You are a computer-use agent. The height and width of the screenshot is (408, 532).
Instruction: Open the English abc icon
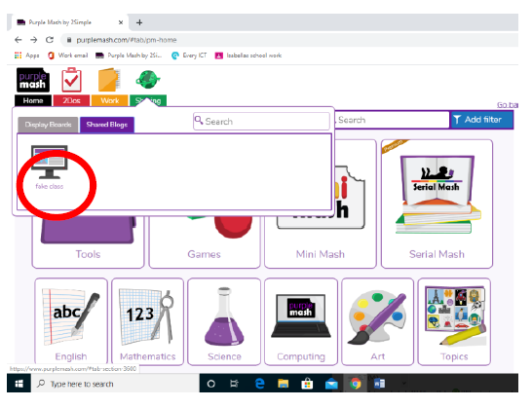[71, 315]
